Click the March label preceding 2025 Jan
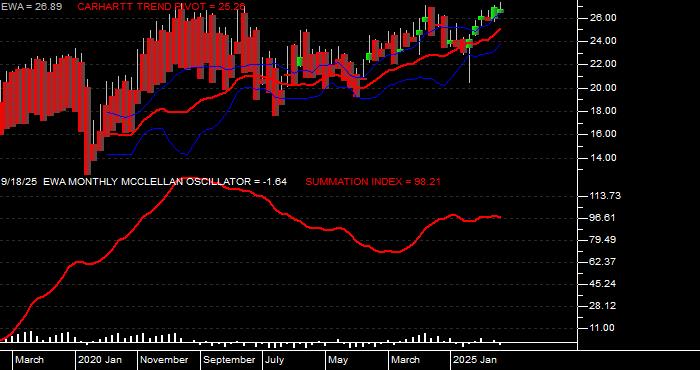Screen dimensions: 700x370 click(405, 360)
